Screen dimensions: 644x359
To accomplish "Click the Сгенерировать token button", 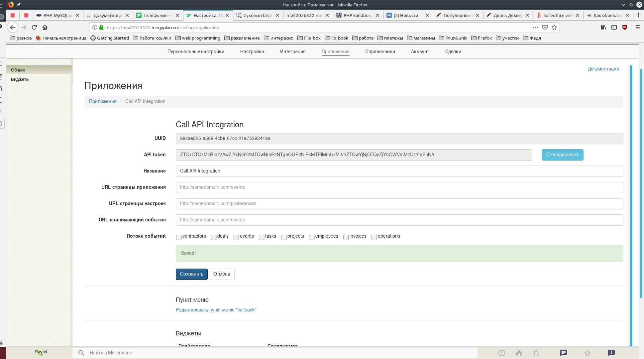I will coord(562,155).
